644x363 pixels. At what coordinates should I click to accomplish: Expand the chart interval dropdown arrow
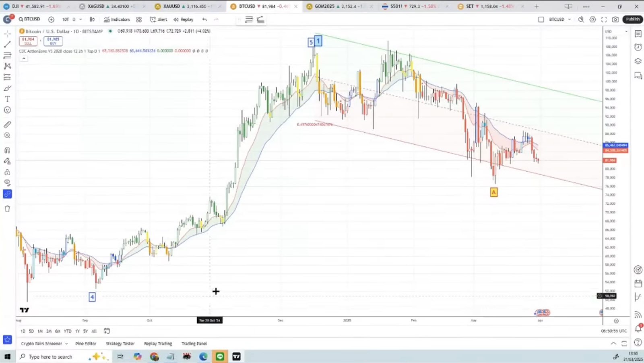[x=80, y=19]
